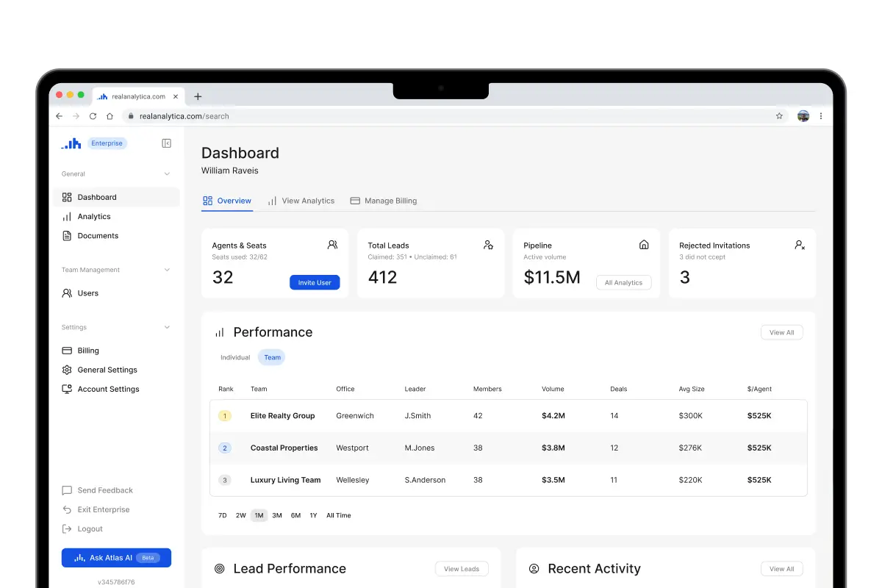The image size is (882, 588).
Task: Click the Invite User button
Action: coord(315,282)
